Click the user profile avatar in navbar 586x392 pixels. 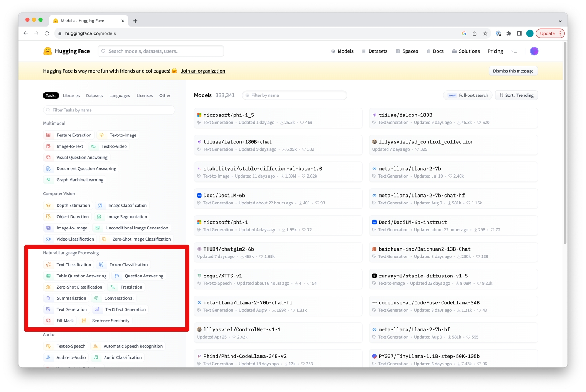(x=534, y=51)
